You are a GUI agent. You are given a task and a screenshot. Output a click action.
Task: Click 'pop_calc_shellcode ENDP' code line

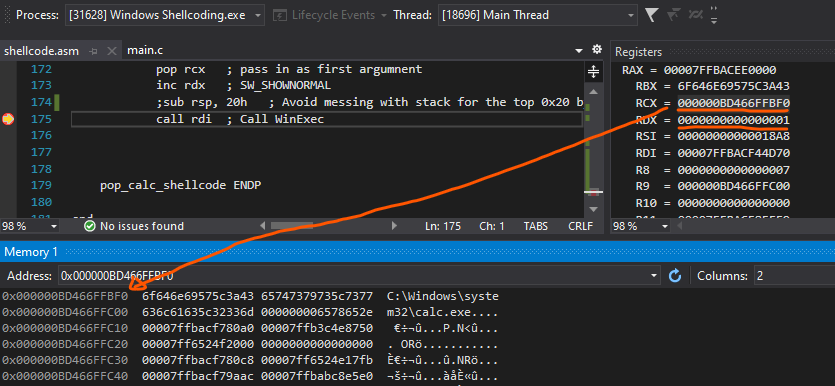181,185
